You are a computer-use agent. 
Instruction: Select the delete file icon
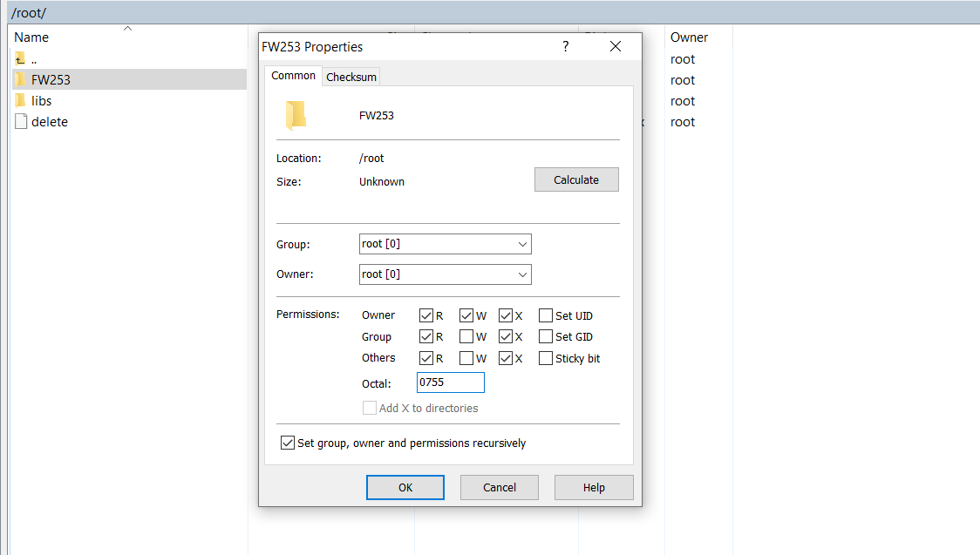[21, 122]
